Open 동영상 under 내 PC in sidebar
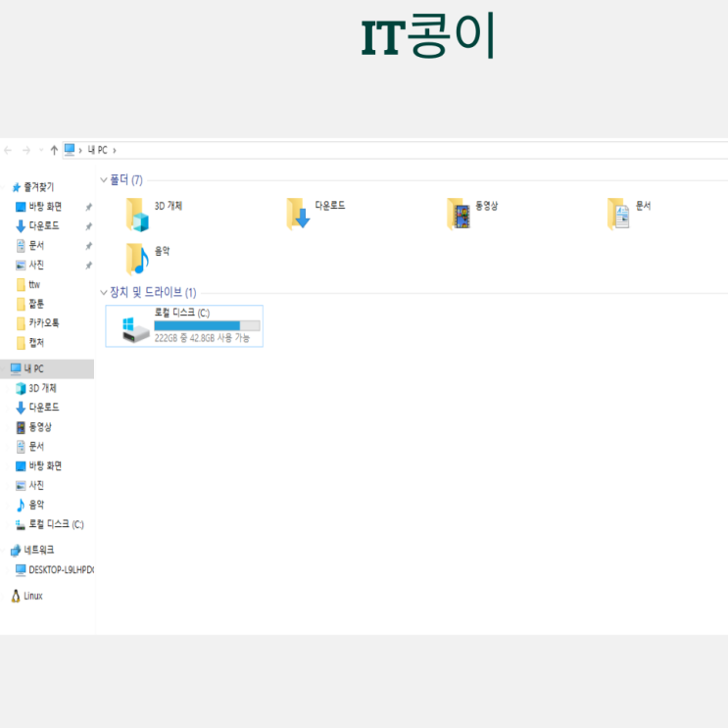 [40, 427]
